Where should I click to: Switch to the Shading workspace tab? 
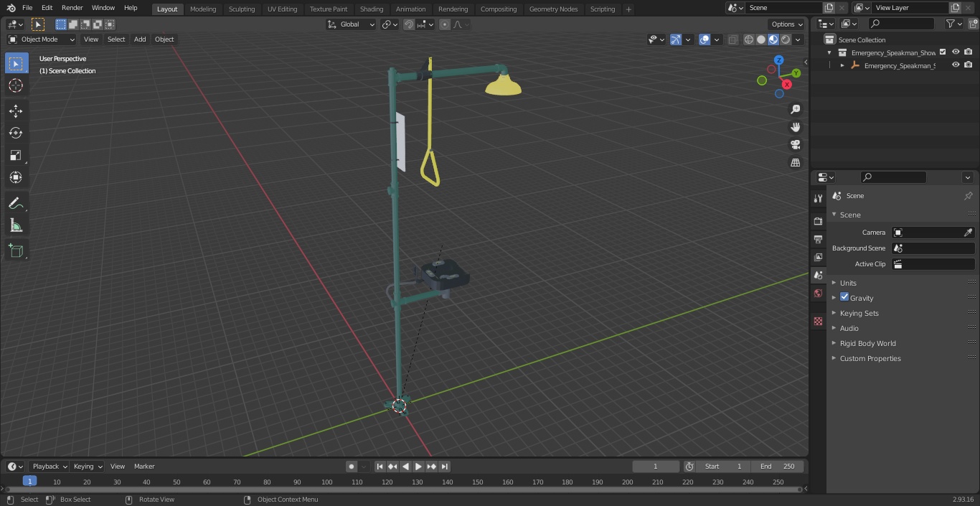point(372,9)
